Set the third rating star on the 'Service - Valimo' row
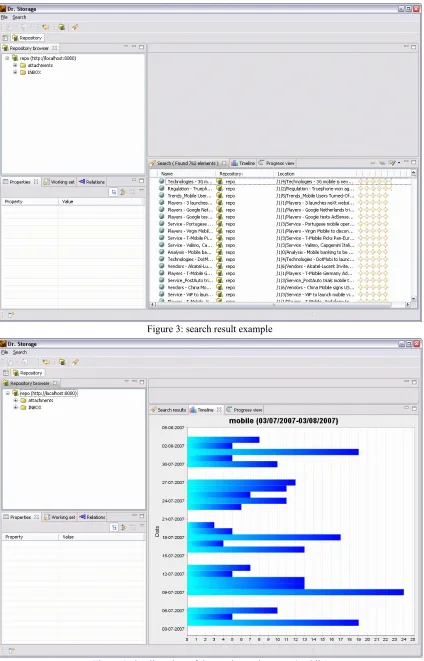This screenshot has width=424, height=661. pos(373,245)
